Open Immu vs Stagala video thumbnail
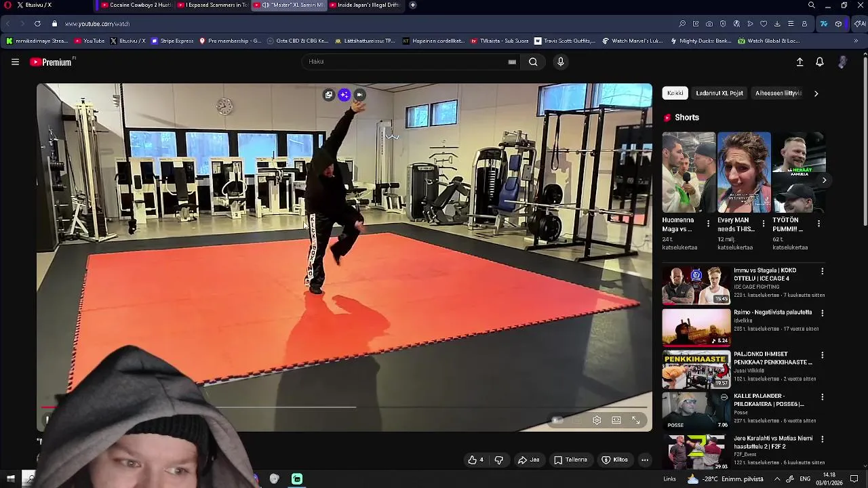The image size is (868, 488). 696,285
